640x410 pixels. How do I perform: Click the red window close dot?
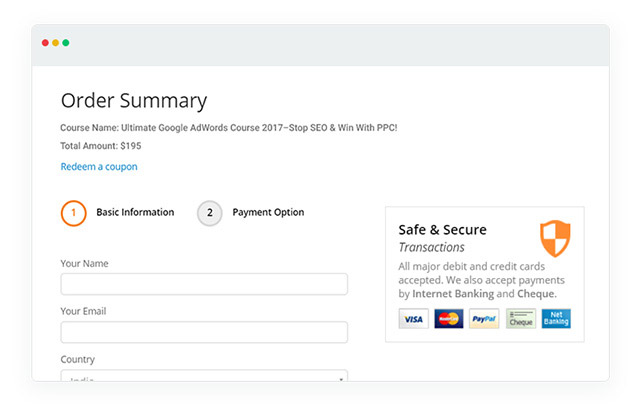[x=45, y=42]
